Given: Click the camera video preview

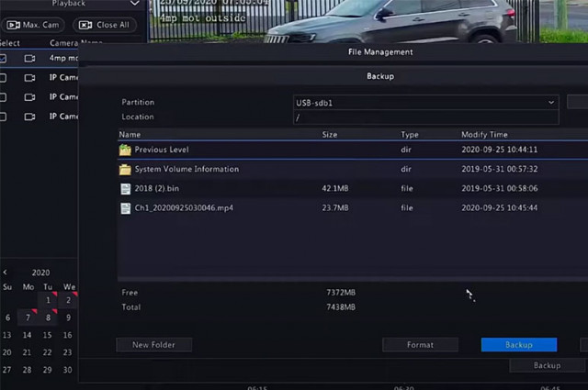Looking at the screenshot, I should [x=368, y=21].
